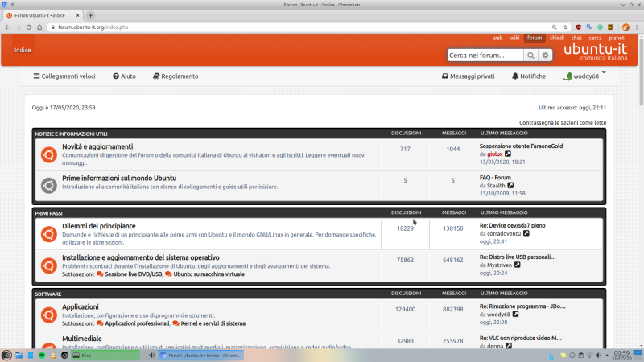Open advanced search via gear icon

tap(545, 55)
